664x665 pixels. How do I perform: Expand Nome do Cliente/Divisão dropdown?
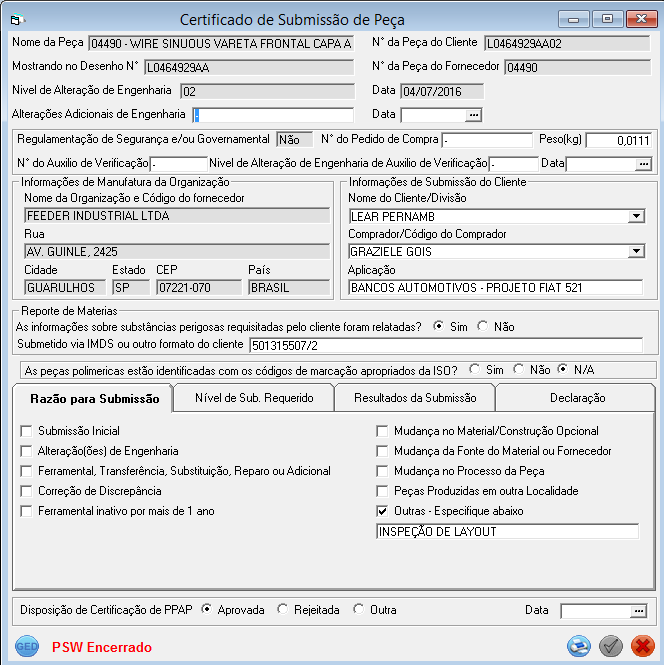(x=636, y=216)
